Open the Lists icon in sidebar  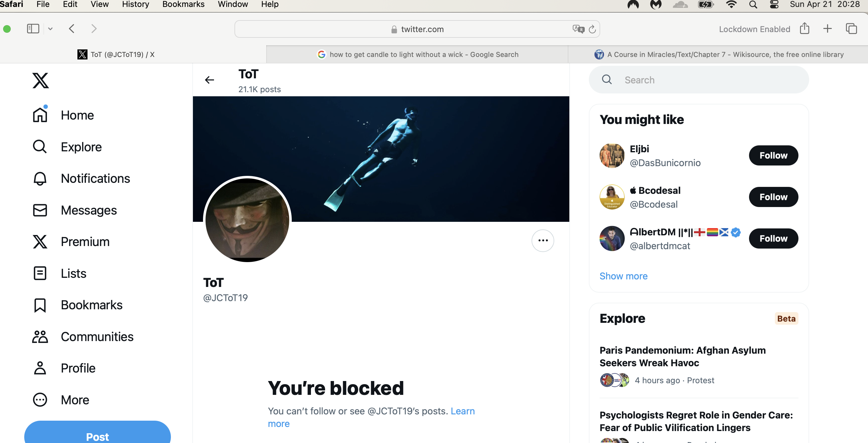point(40,273)
